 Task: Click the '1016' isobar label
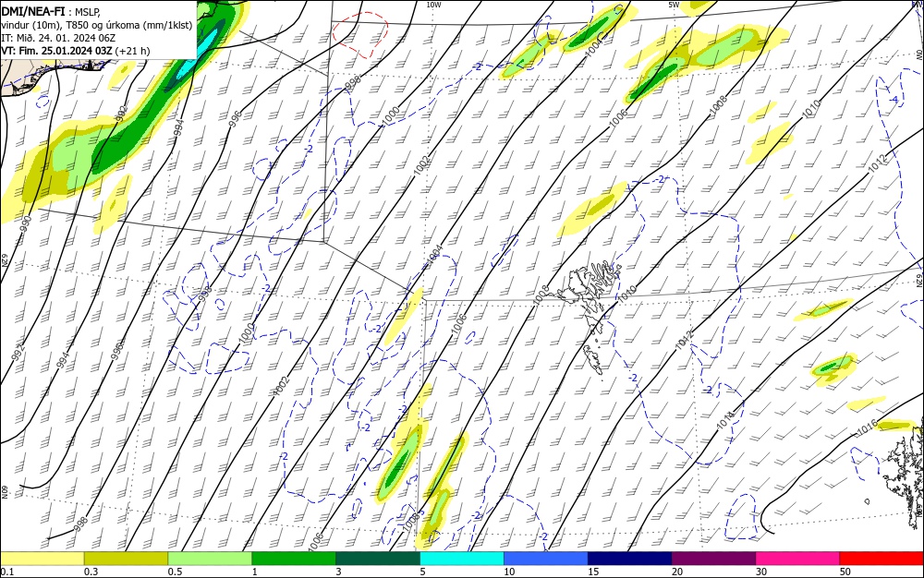(x=867, y=427)
